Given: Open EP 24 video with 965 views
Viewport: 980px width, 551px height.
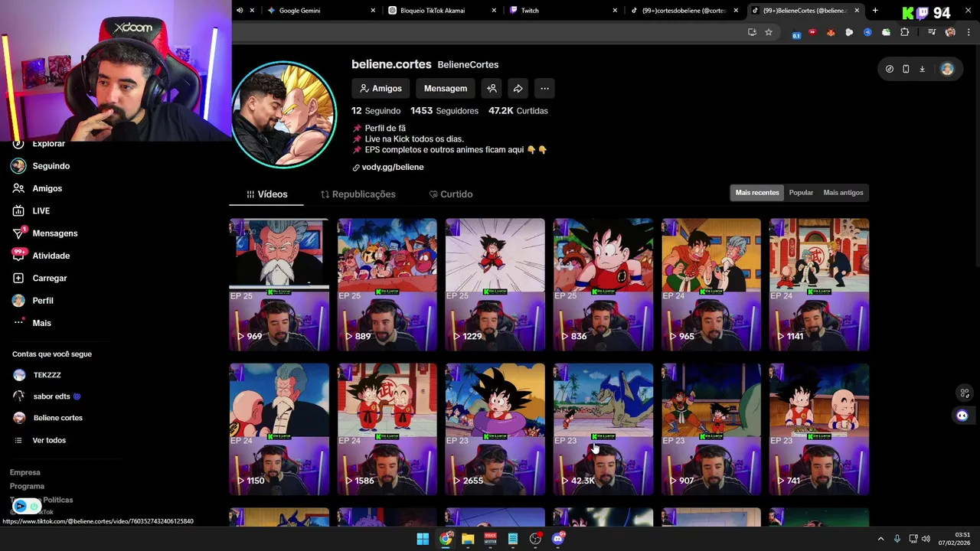Looking at the screenshot, I should tap(711, 285).
